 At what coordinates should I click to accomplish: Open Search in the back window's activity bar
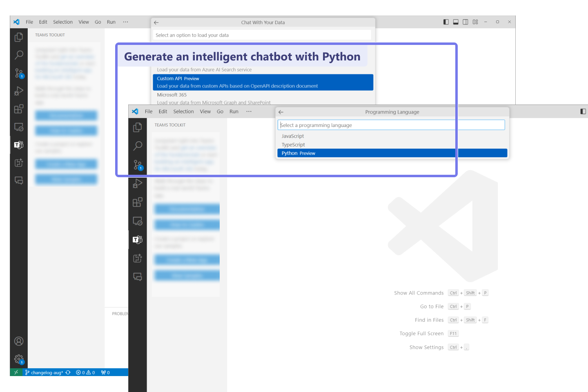(x=19, y=55)
